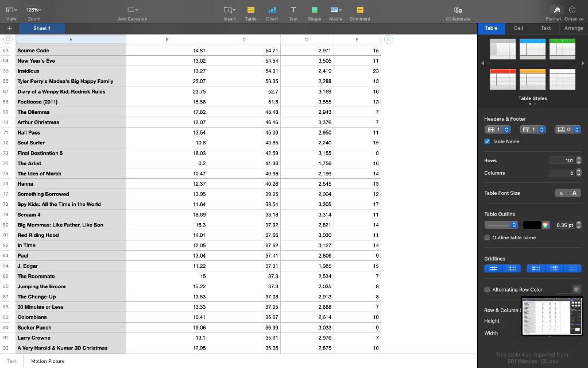This screenshot has height=368, width=588.
Task: Click the table select handle circle
Action: (8, 39)
